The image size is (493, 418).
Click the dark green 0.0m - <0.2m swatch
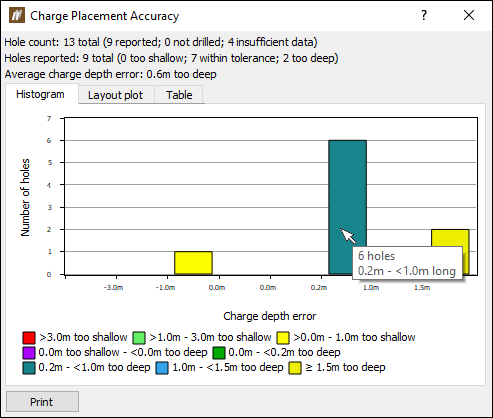(x=219, y=353)
